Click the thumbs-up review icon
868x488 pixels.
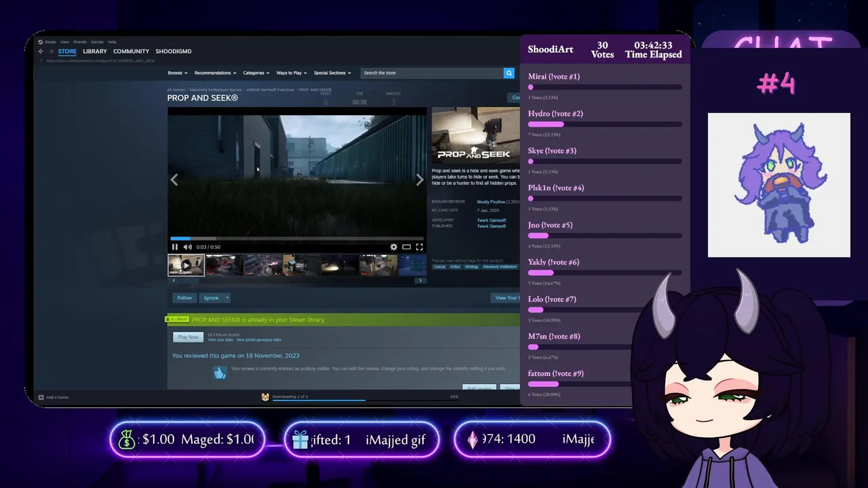pos(220,373)
